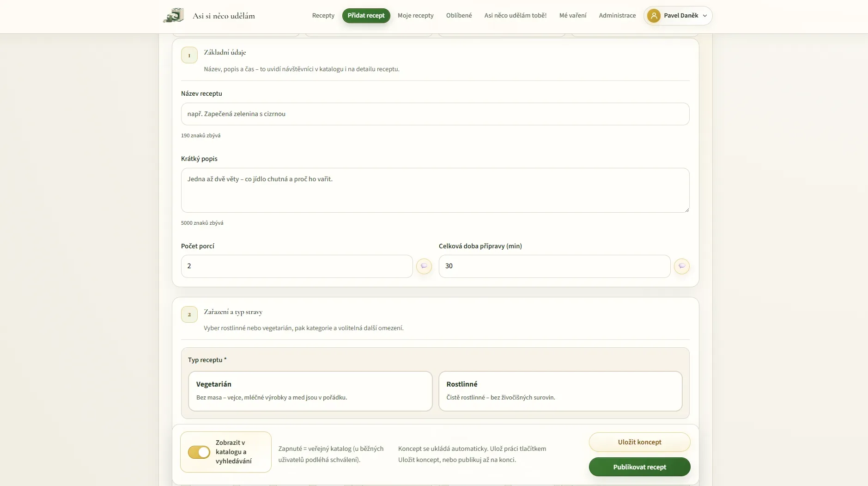The width and height of the screenshot is (868, 486).
Task: Select the Rostlinné recipe type
Action: 560,391
